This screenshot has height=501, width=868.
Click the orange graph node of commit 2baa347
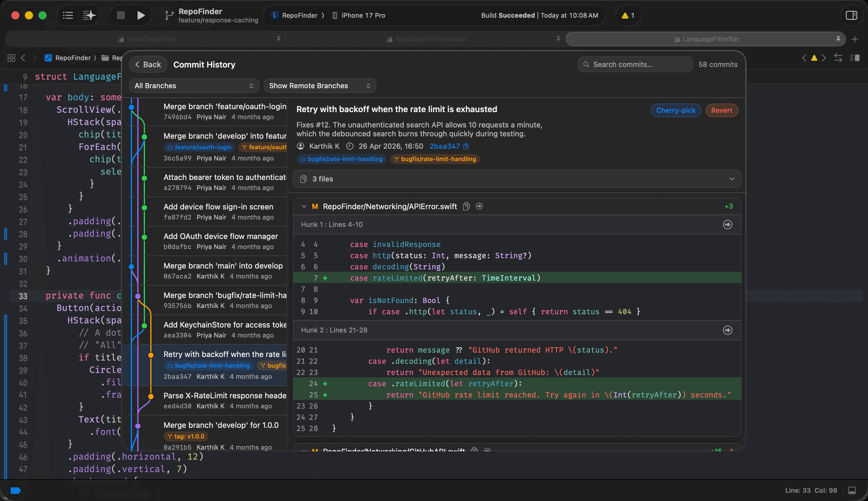tap(151, 355)
